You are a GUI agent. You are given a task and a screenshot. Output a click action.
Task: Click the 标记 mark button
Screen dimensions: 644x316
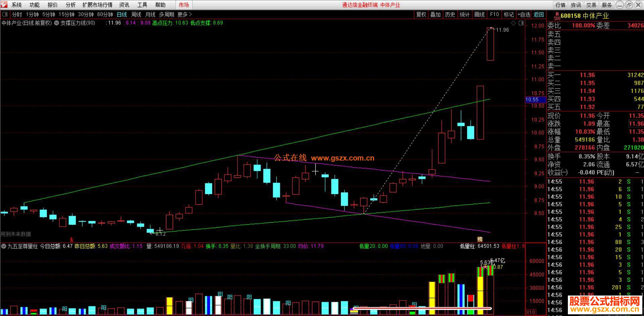pos(509,14)
